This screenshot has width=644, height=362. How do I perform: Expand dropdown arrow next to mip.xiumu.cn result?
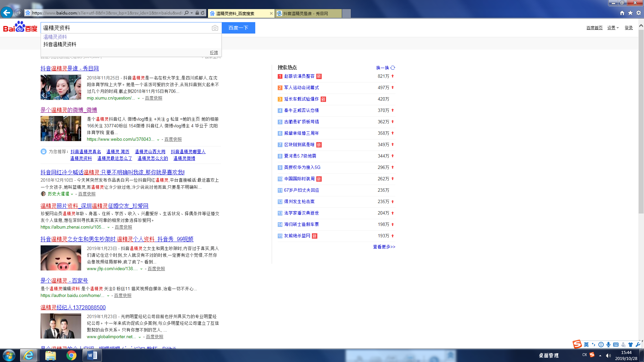point(139,99)
